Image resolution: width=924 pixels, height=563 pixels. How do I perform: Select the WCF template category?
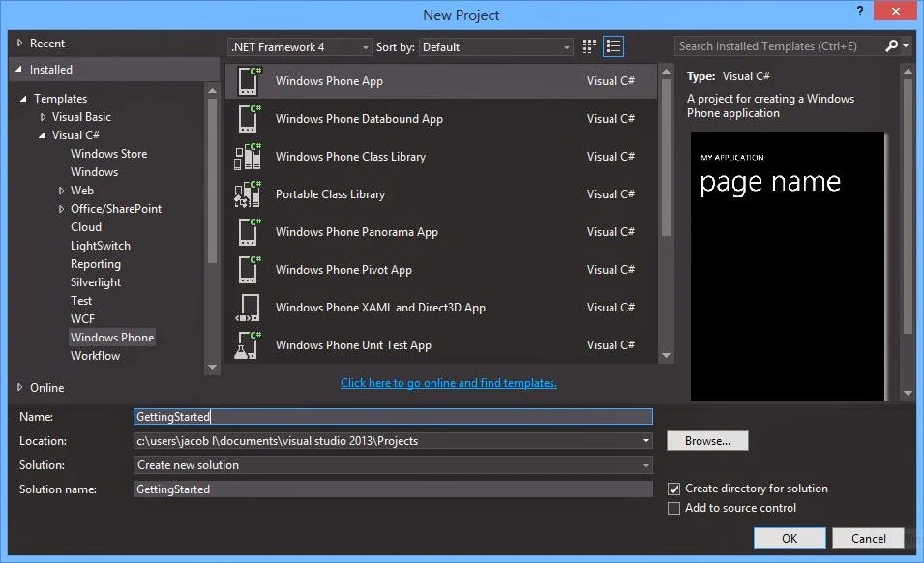tap(82, 318)
